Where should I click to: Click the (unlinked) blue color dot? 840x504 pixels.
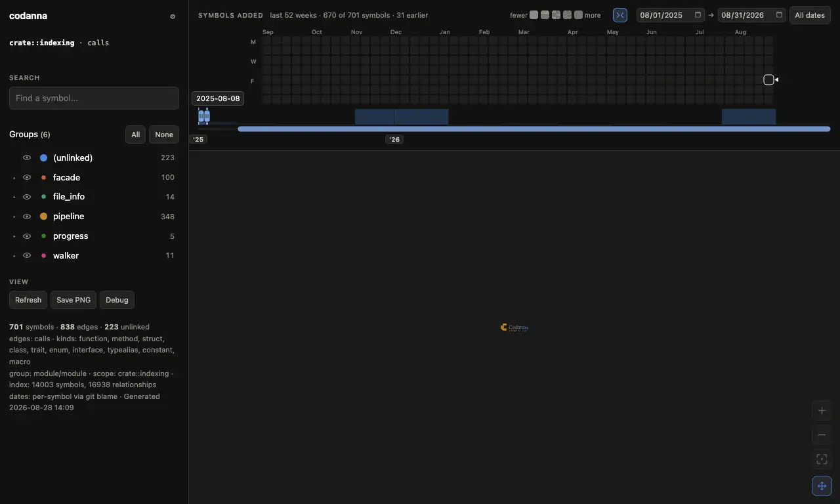43,157
